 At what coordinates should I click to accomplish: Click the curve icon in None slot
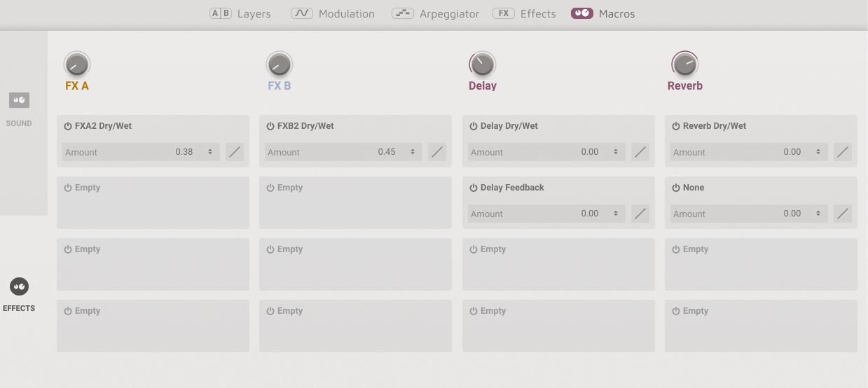click(x=842, y=214)
